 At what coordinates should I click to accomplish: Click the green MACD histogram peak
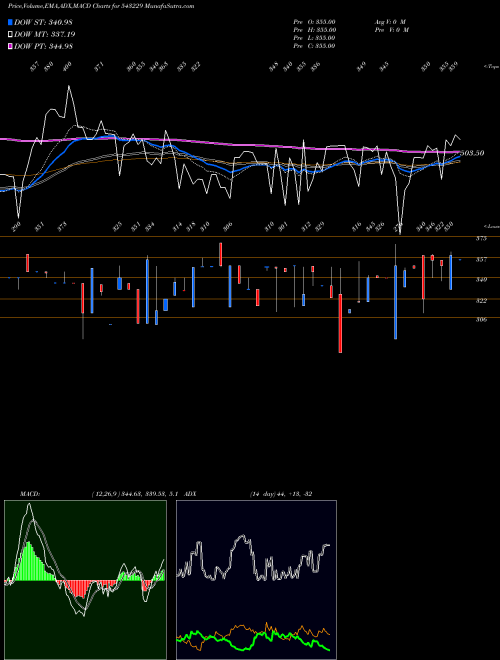tap(29, 562)
